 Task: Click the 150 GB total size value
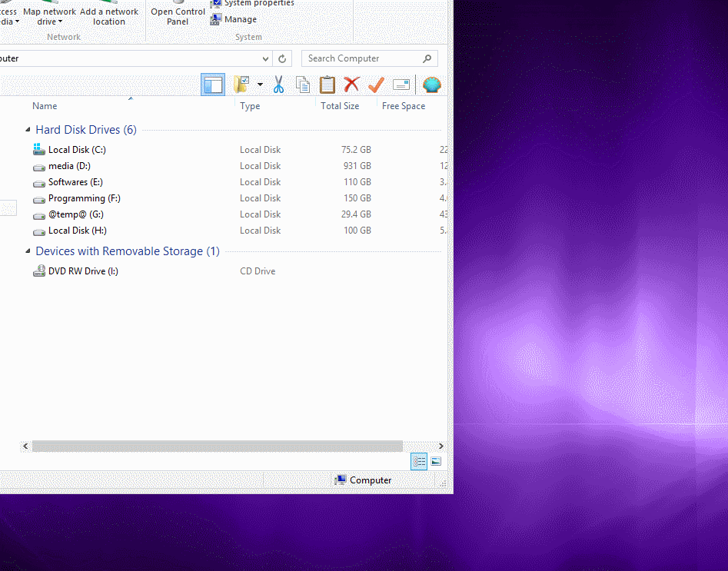click(x=357, y=198)
